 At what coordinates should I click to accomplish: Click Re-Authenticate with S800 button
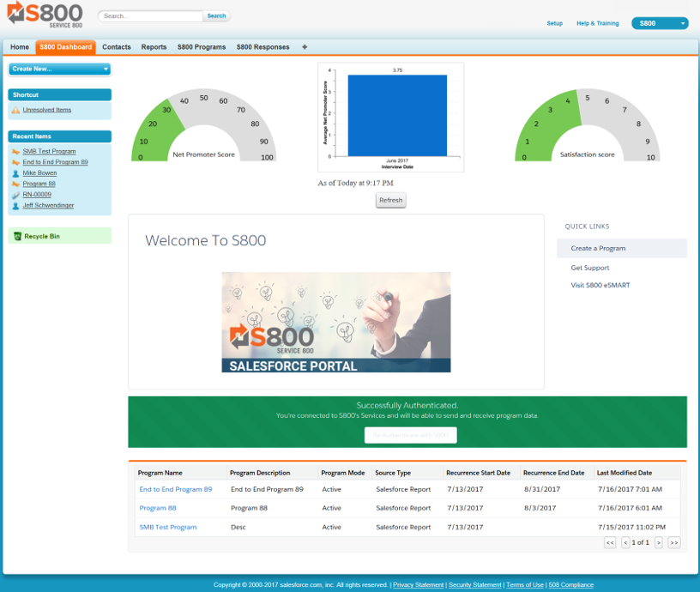tap(410, 435)
